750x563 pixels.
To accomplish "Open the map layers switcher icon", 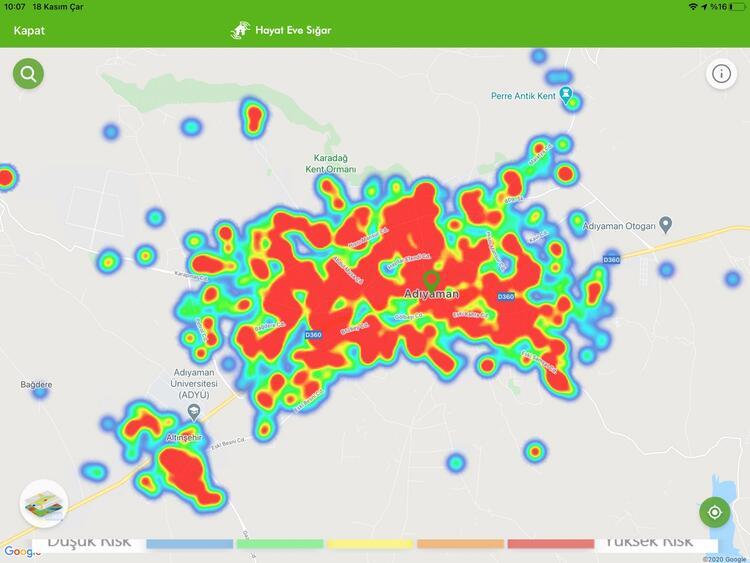I will [43, 503].
